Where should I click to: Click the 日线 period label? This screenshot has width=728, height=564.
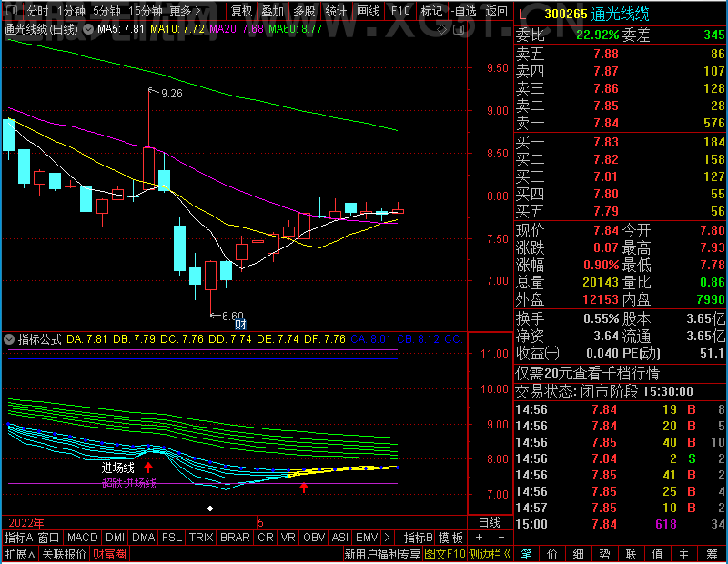490,523
